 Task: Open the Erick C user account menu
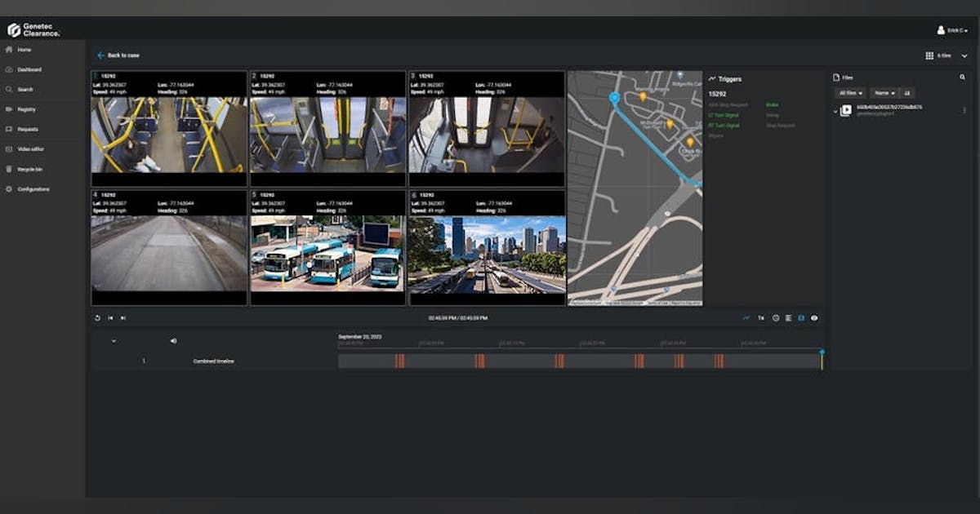point(951,28)
